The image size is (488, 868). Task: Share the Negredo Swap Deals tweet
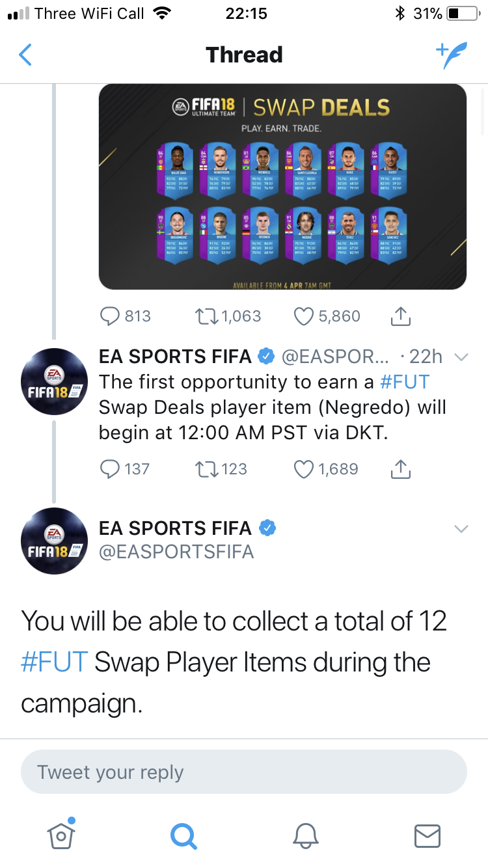click(x=401, y=468)
